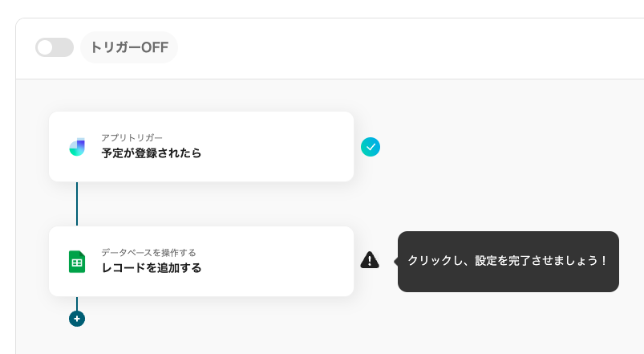The width and height of the screenshot is (644, 354).
Task: Click the short connector above the plus button
Action: [x=77, y=303]
